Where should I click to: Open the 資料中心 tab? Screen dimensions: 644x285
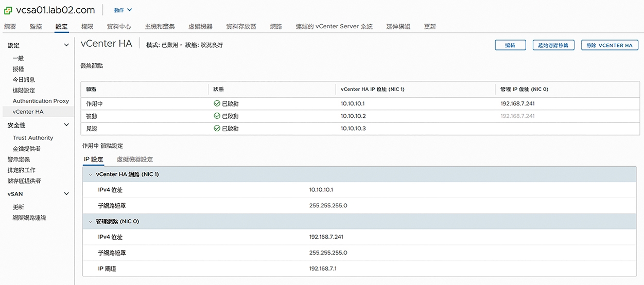119,27
